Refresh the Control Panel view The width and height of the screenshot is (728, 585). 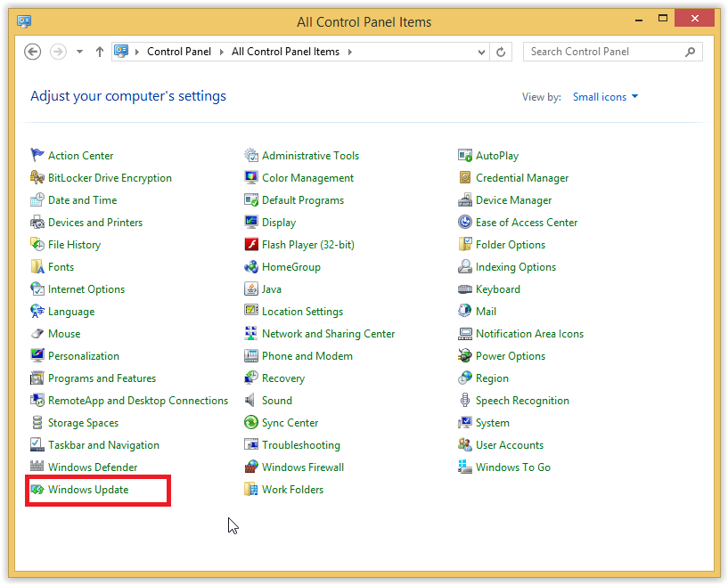(x=501, y=52)
